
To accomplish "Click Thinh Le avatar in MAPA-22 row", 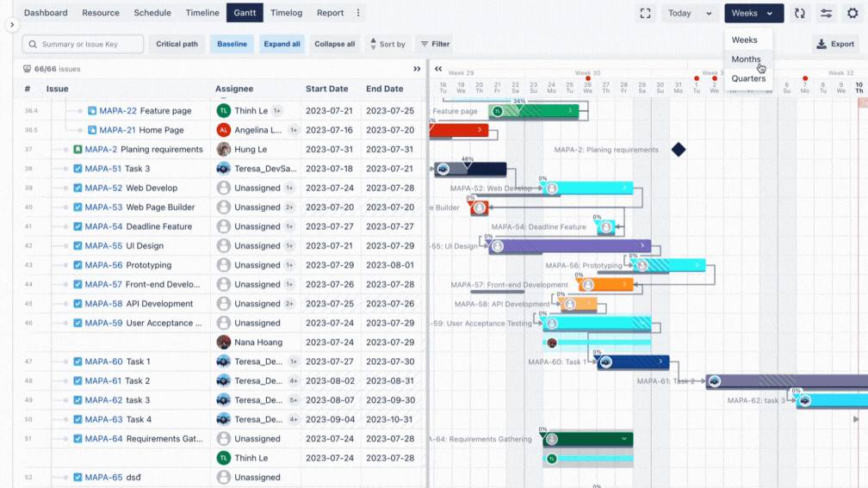I will click(x=224, y=111).
